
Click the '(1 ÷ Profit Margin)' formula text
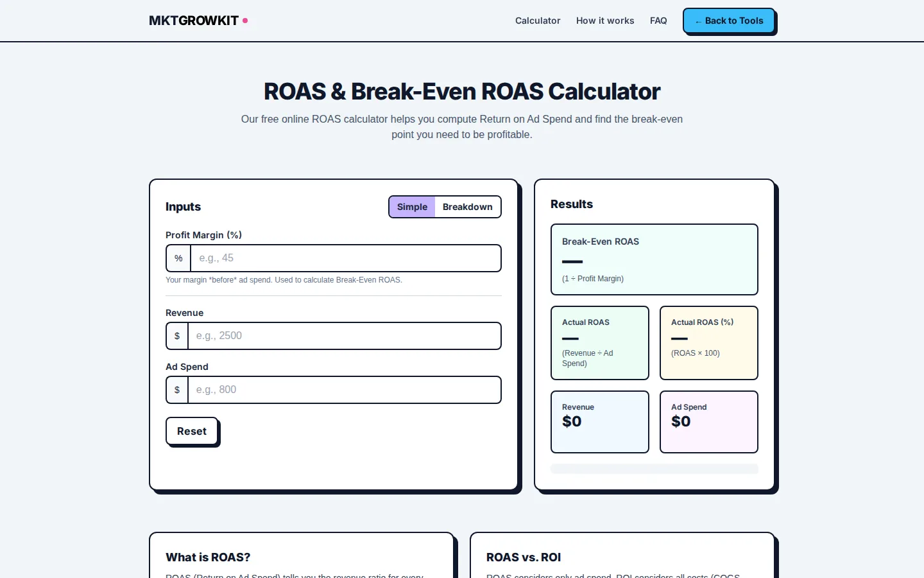pyautogui.click(x=593, y=279)
